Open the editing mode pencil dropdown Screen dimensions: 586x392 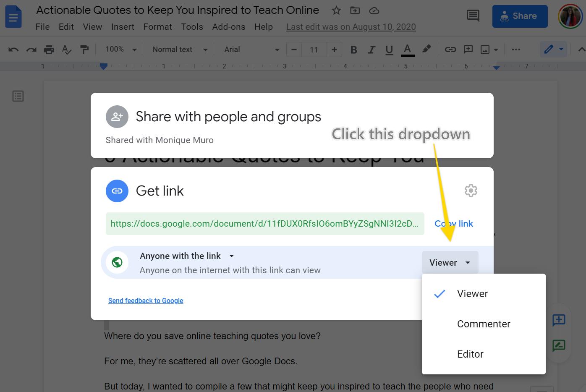pos(554,50)
